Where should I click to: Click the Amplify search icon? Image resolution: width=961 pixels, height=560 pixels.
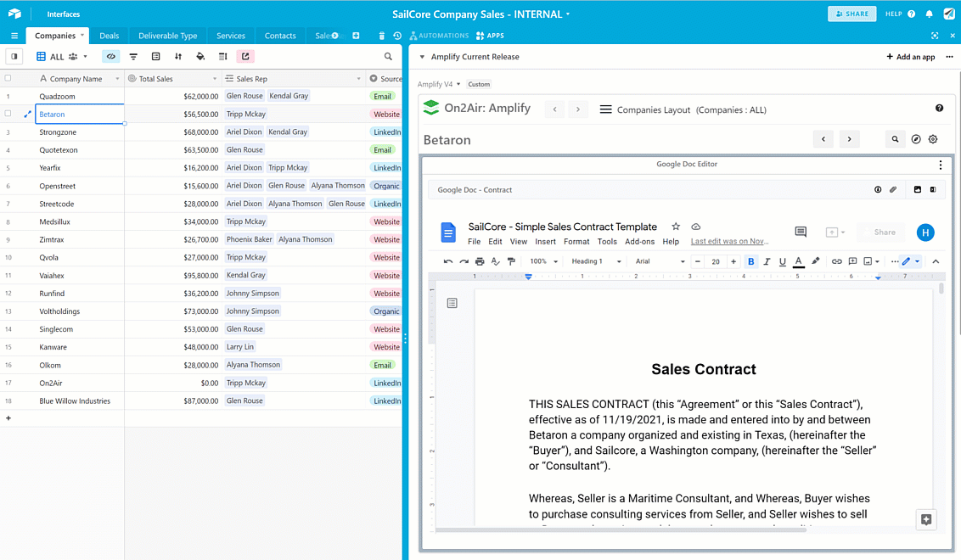(x=895, y=139)
